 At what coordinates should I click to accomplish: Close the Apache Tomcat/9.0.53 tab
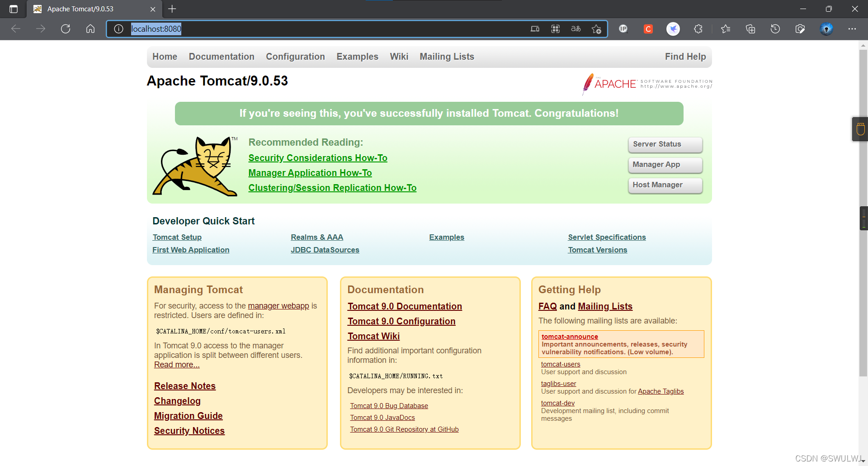click(x=153, y=9)
